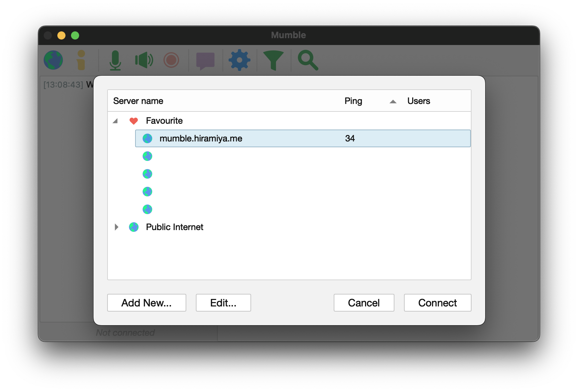Screen dimensions: 578x392
Task: Open Settings blue gear icon
Action: pyautogui.click(x=239, y=60)
